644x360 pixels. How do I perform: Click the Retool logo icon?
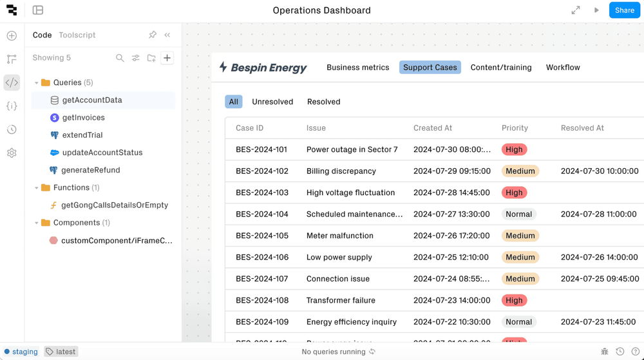point(12,10)
